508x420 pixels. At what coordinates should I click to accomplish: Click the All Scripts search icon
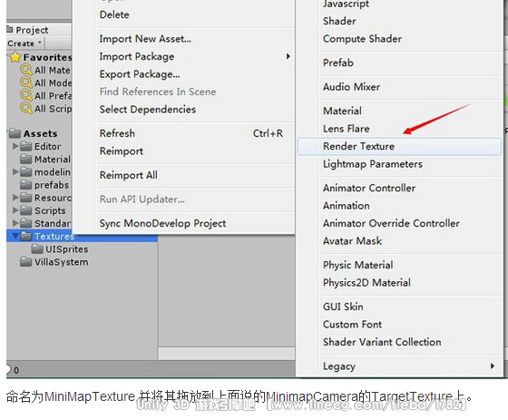[x=26, y=108]
